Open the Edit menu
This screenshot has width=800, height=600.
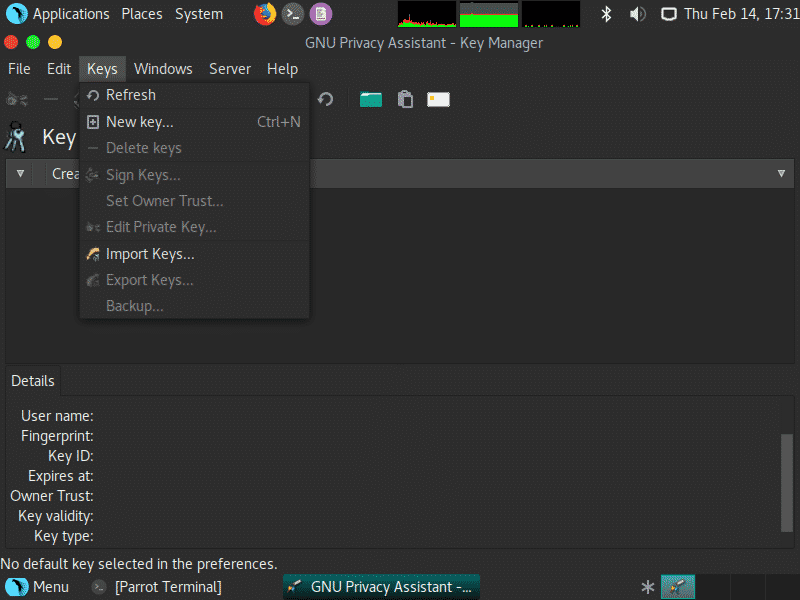coord(59,69)
